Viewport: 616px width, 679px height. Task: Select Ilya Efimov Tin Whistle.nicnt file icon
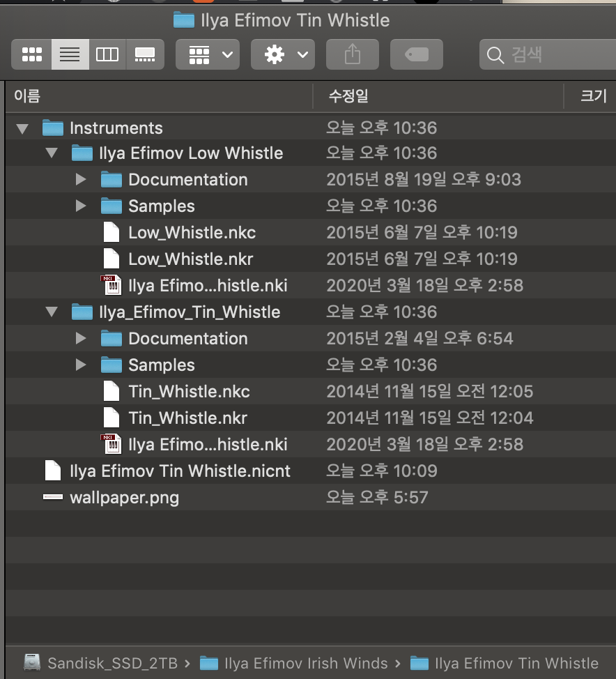[x=53, y=471]
